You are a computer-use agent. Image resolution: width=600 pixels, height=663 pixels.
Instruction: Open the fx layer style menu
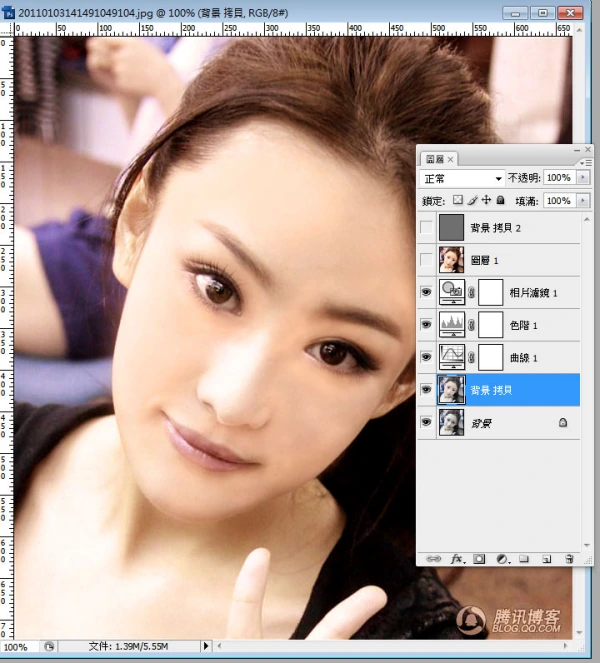coord(457,559)
